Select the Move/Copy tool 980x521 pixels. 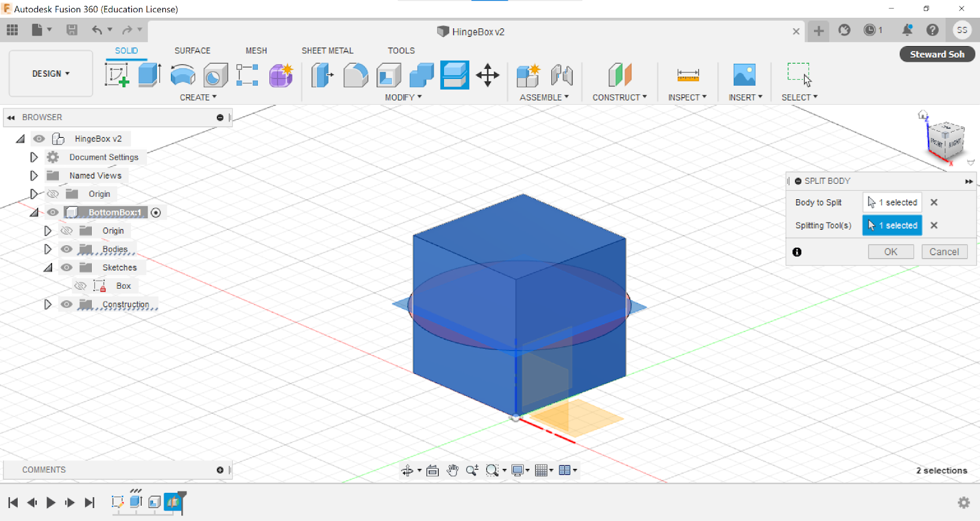click(x=488, y=75)
